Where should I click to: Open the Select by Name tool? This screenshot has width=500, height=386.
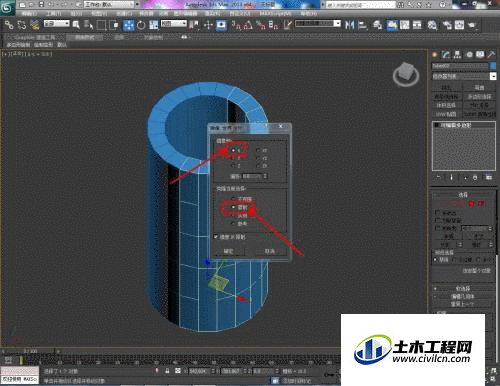click(x=88, y=25)
